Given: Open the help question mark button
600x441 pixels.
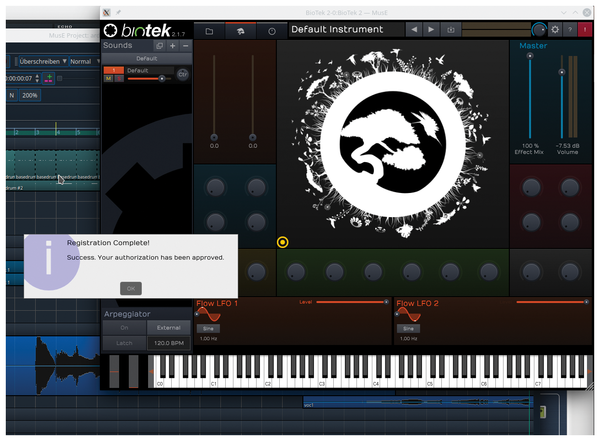Looking at the screenshot, I should [570, 29].
